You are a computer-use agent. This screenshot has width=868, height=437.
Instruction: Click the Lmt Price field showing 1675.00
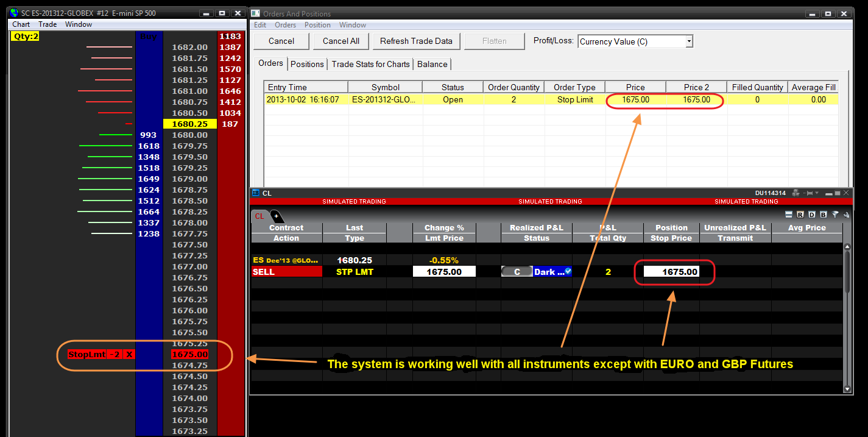444,272
